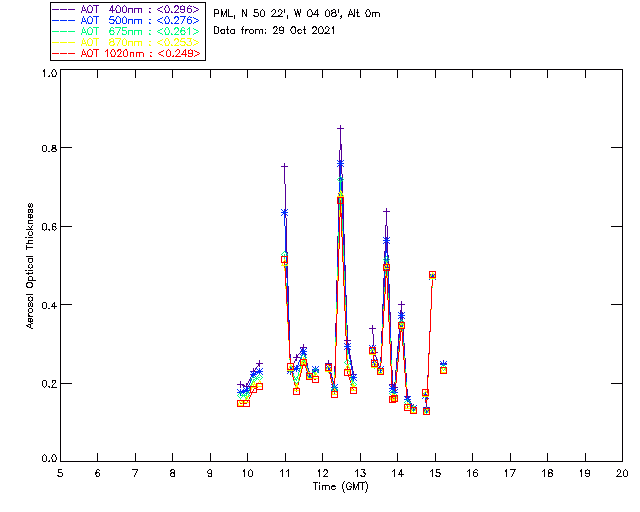Click the 'Aerosol Optical Thickness' axis label
This screenshot has height=512, width=640.
(x=30, y=266)
